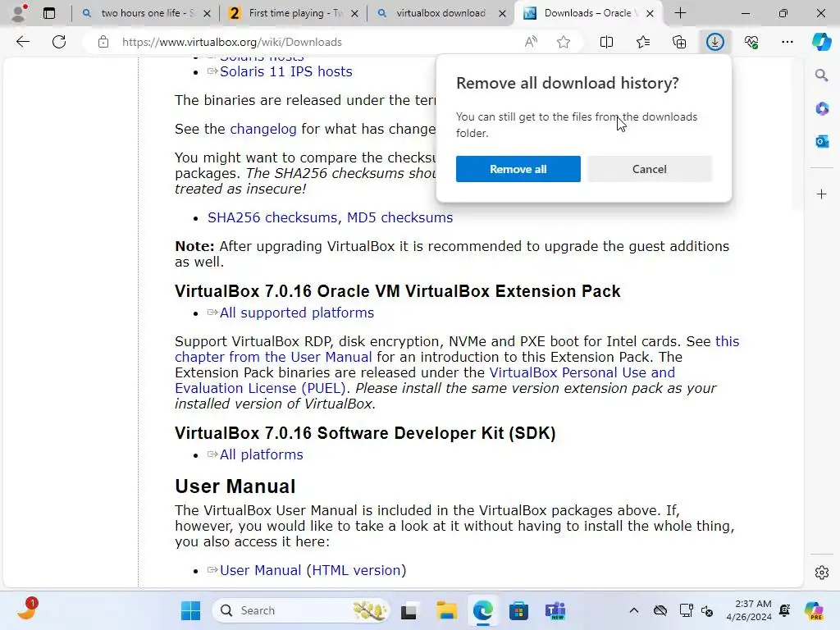Open the OneDrive tray cloud icon
Screen dimensions: 840x630
pos(660,610)
